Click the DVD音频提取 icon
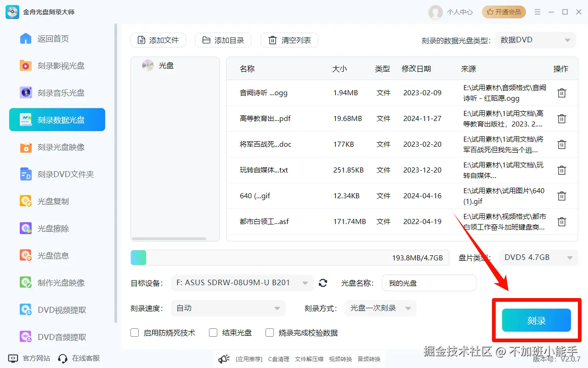The image size is (588, 368). pyautogui.click(x=26, y=337)
